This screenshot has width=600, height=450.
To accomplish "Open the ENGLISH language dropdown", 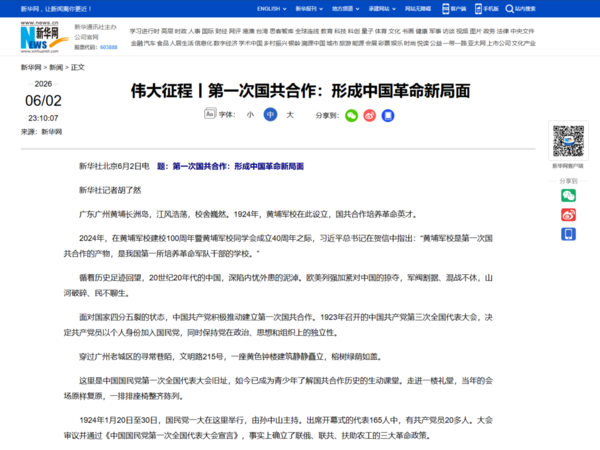I will point(271,9).
